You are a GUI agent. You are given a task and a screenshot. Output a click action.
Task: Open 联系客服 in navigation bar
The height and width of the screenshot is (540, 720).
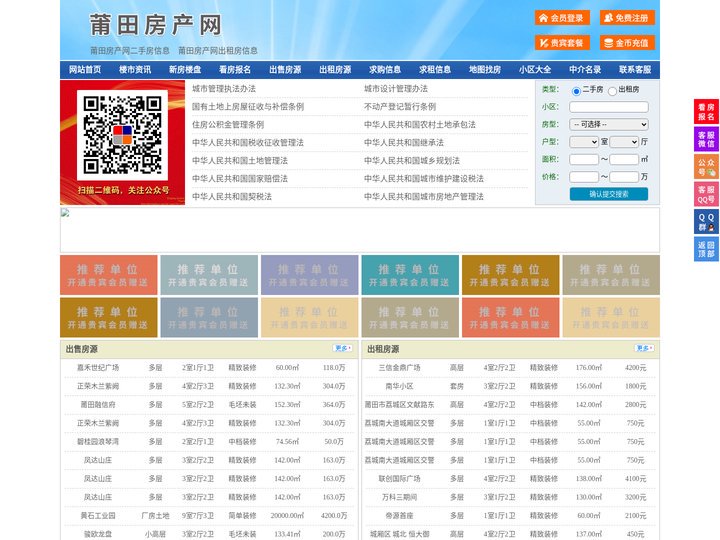[635, 70]
